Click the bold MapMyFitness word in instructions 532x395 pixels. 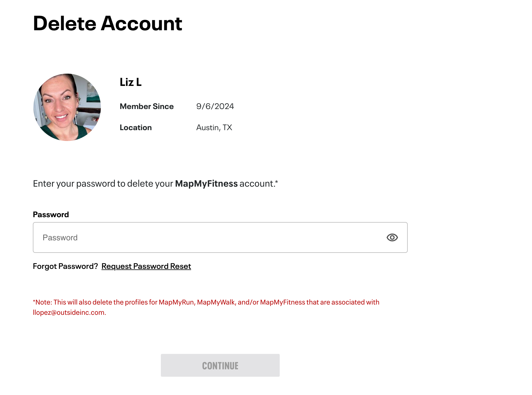[x=206, y=184]
